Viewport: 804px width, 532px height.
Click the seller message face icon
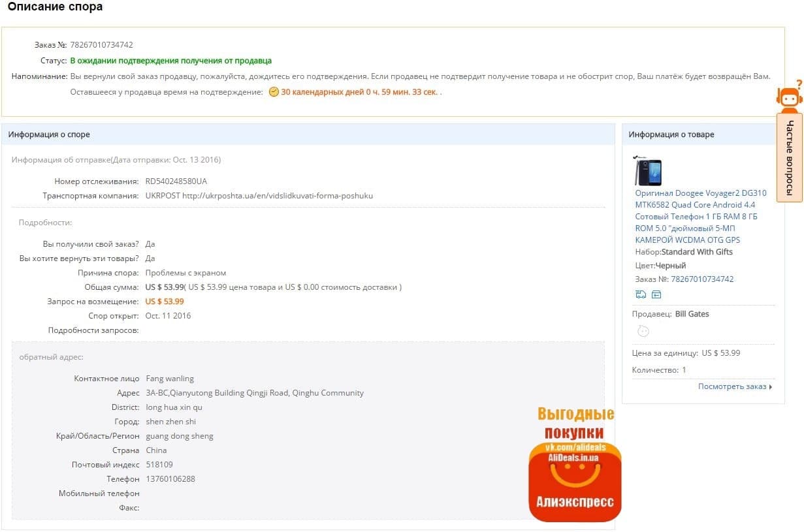click(643, 331)
